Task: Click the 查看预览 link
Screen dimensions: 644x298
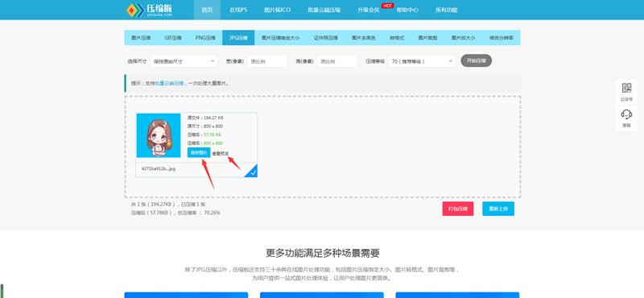Action: click(220, 153)
